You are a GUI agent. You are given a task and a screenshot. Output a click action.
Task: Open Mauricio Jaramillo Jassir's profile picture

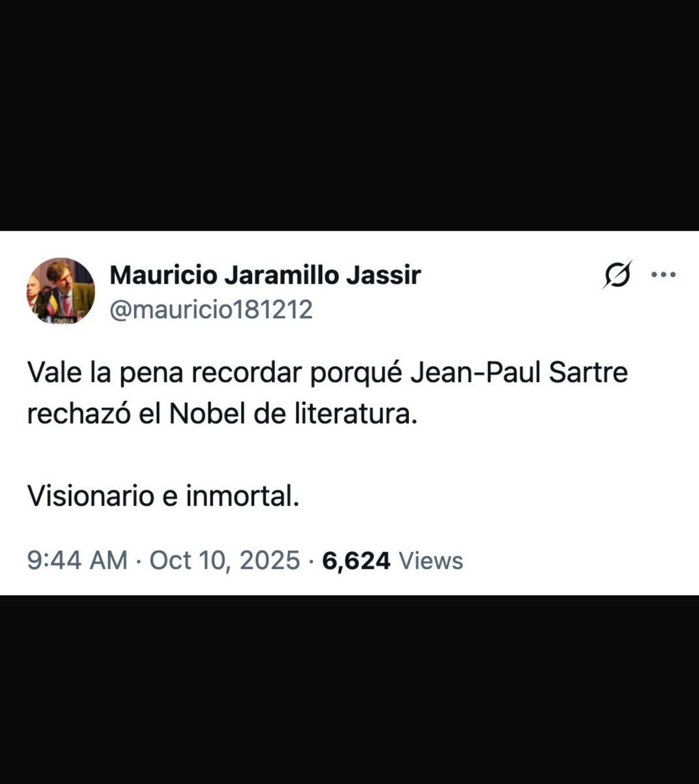[60, 290]
